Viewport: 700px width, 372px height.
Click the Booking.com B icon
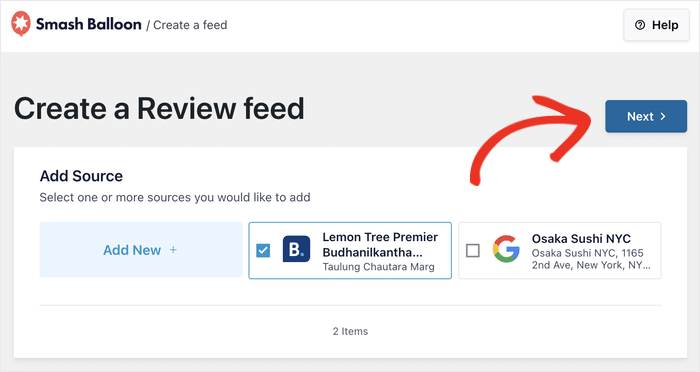tap(296, 249)
